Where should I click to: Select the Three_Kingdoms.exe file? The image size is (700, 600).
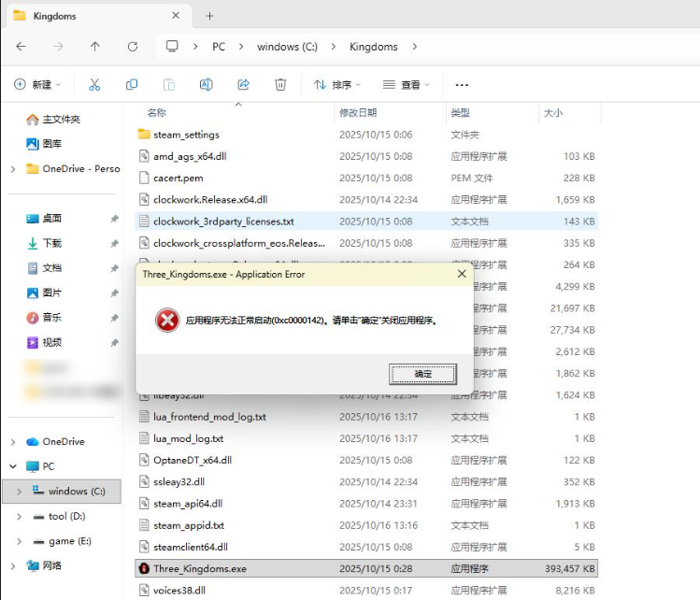click(366, 569)
